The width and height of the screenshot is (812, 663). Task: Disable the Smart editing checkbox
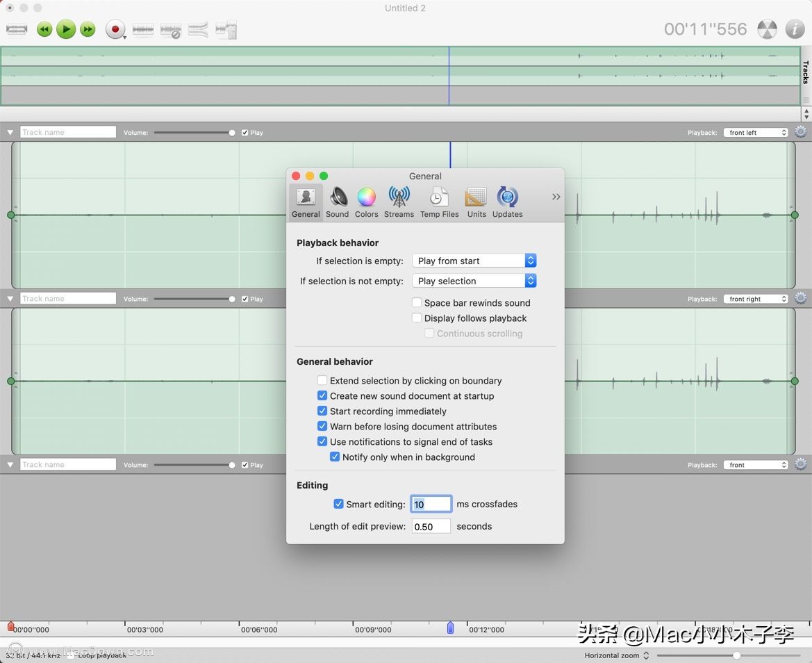[338, 504]
